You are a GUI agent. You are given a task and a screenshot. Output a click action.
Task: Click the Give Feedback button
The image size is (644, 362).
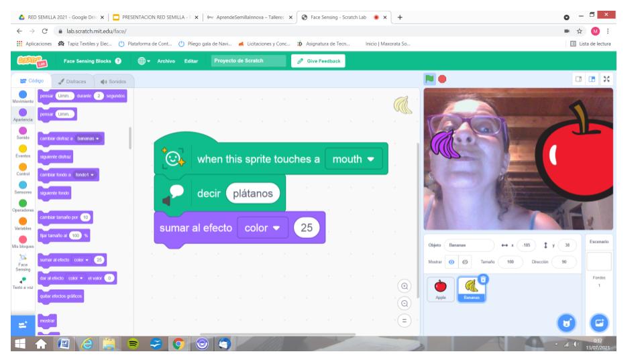click(x=318, y=61)
